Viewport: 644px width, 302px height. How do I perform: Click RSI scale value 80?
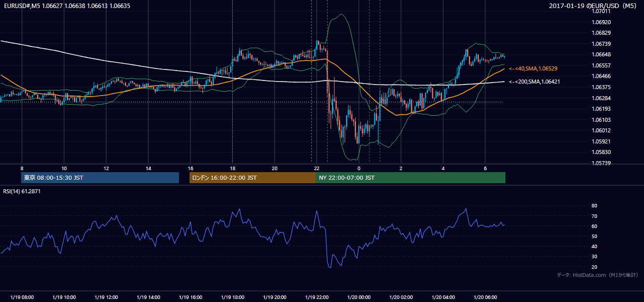point(594,206)
